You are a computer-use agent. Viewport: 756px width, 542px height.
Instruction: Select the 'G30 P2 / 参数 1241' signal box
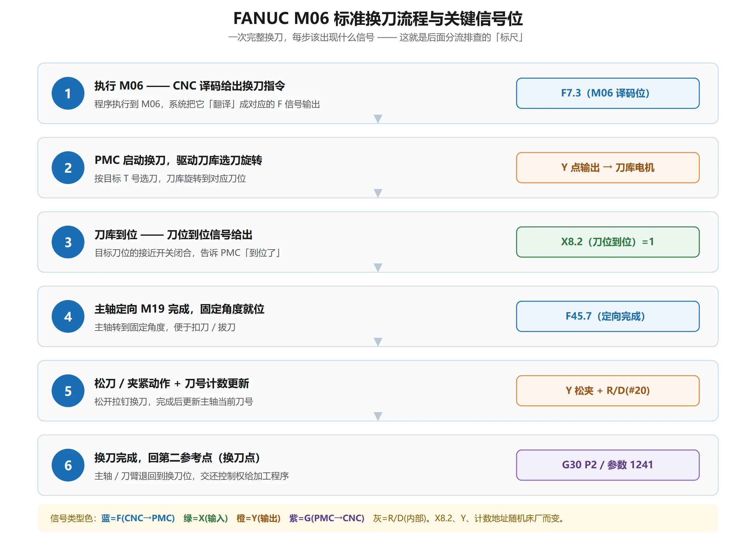[608, 465]
